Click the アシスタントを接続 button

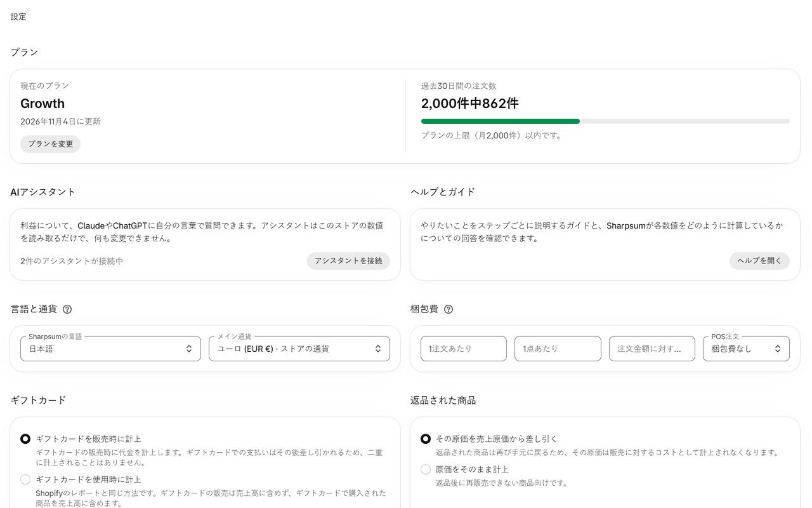click(x=348, y=261)
